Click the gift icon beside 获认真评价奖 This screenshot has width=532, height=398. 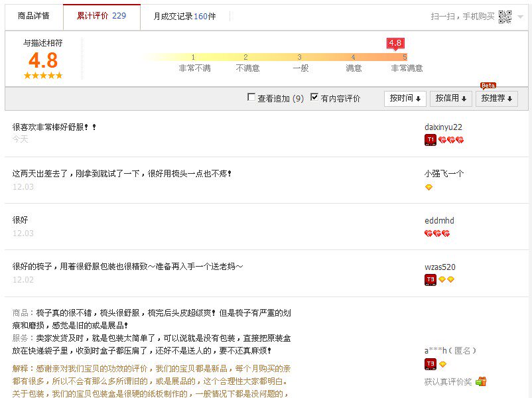tap(481, 381)
